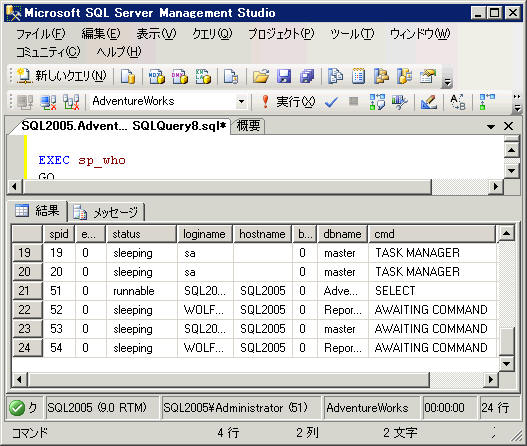
Task: Open the active files dropdown arrow
Action: pyautogui.click(x=491, y=127)
